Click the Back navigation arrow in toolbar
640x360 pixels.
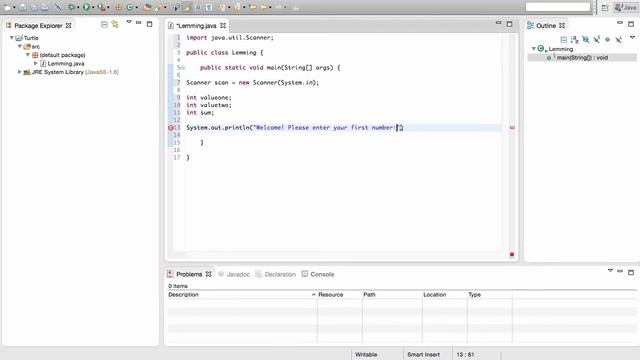pos(264,7)
